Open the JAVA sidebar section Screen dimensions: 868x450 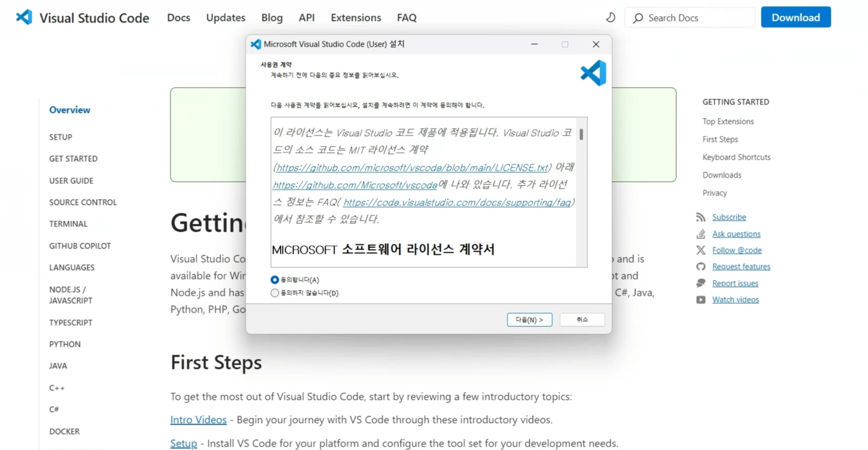(x=58, y=366)
